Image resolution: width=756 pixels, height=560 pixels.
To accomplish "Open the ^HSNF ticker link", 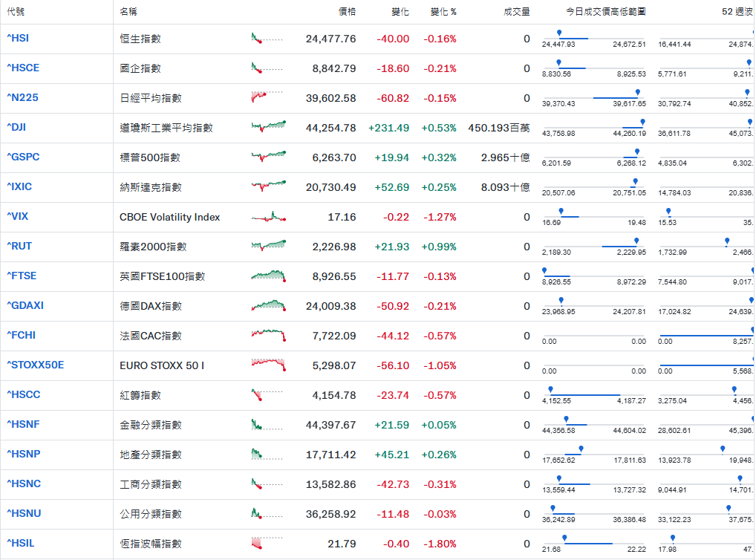I will [x=23, y=425].
